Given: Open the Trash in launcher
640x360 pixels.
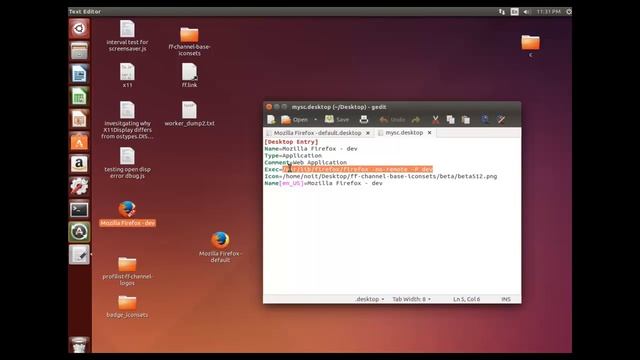Looking at the screenshot, I should click(x=79, y=345).
